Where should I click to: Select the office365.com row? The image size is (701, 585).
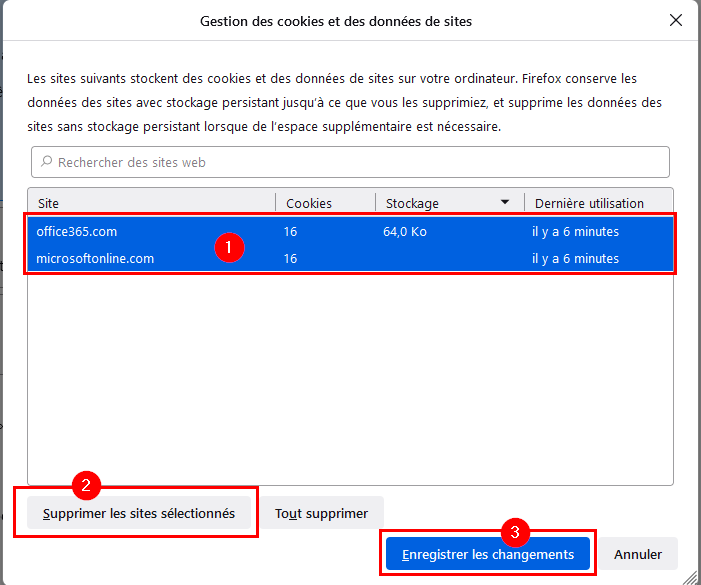(350, 231)
